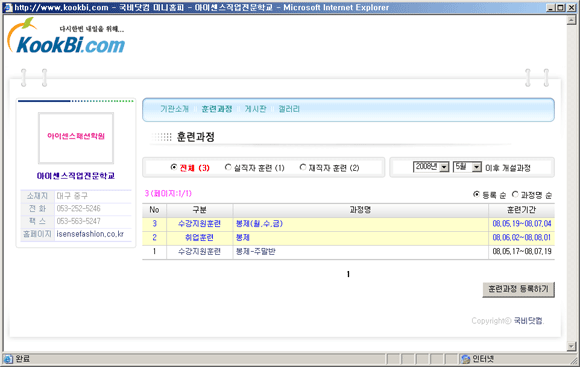The height and width of the screenshot is (367, 580).
Task: Open the 2008년 year dropdown
Action: 431,167
